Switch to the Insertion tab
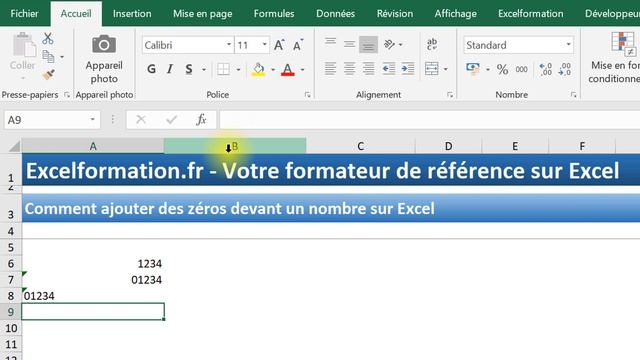Screen dimensions: 640x360 132,13
